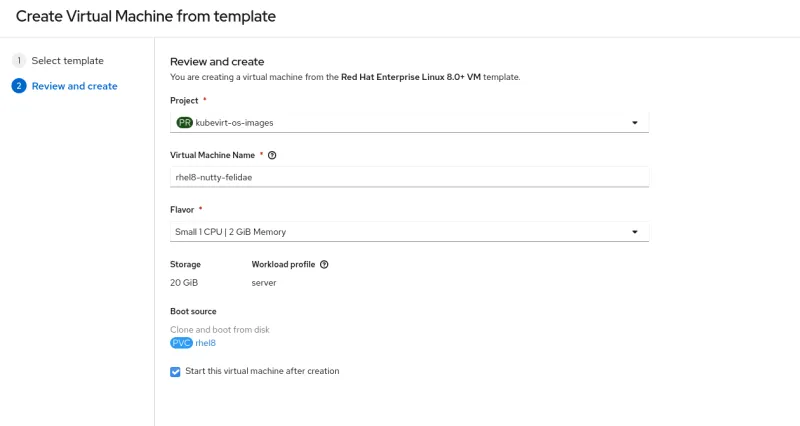This screenshot has width=800, height=426.
Task: Open the rhel8 PVC link
Action: (205, 342)
